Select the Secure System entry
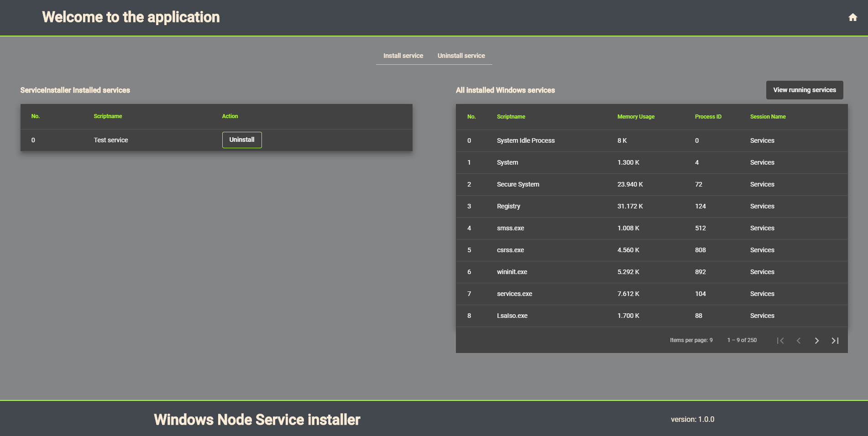Viewport: 868px width, 436px height. 518,184
